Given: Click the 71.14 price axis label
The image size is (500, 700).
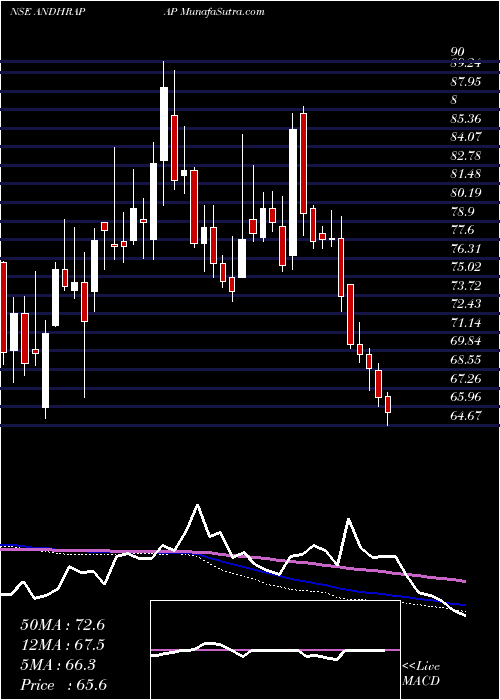Looking at the screenshot, I should (466, 322).
